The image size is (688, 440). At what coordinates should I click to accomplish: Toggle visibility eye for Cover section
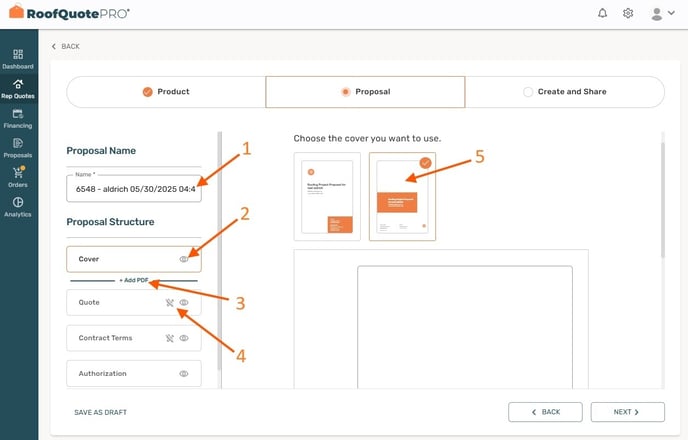[184, 259]
